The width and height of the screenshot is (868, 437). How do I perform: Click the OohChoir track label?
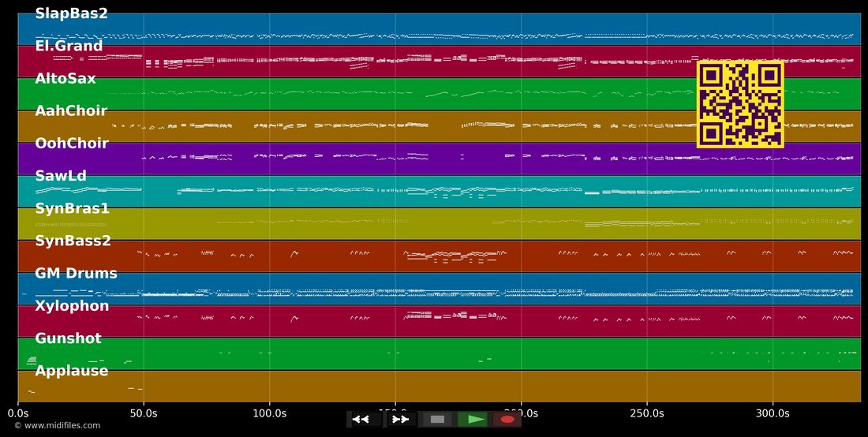(72, 144)
